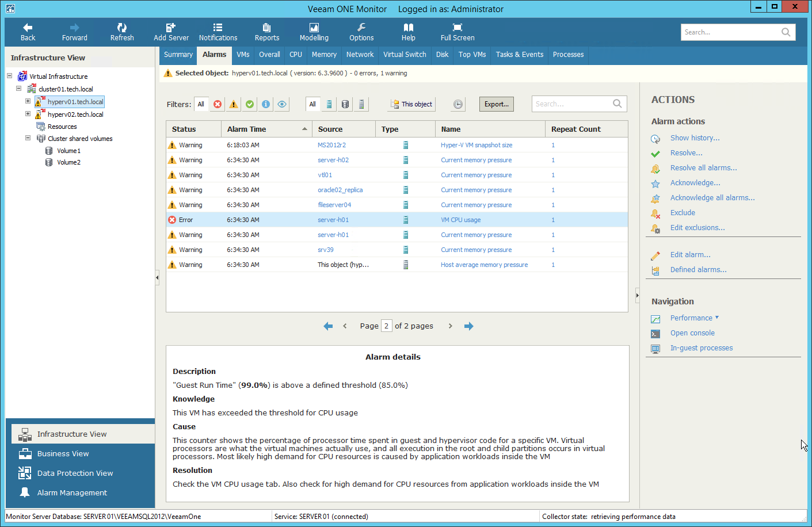
Task: Open Notifications settings from the toolbar
Action: (218, 32)
